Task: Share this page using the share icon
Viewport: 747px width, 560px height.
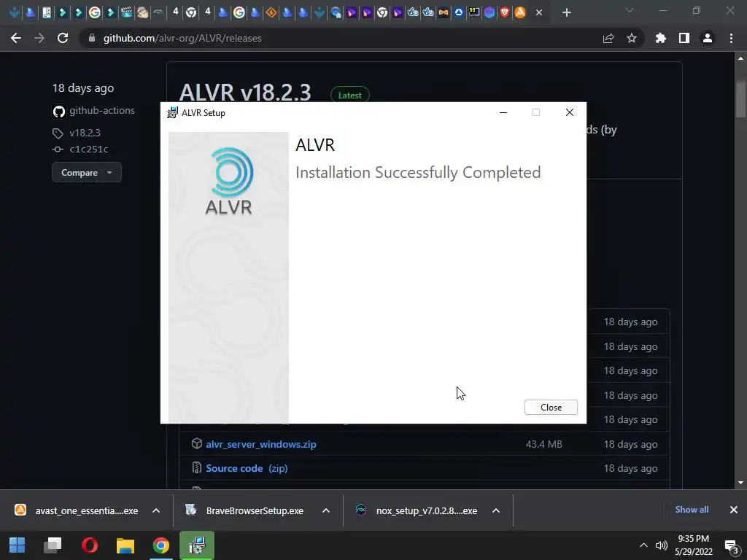Action: click(608, 38)
